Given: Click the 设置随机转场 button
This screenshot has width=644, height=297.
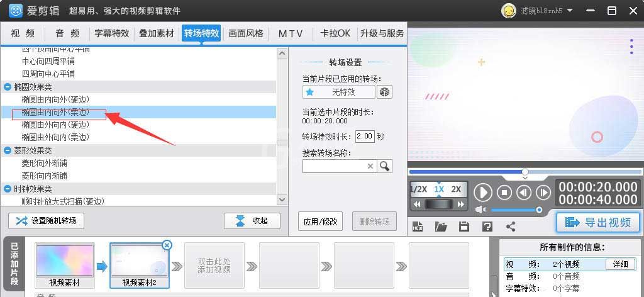Looking at the screenshot, I should (x=47, y=221).
